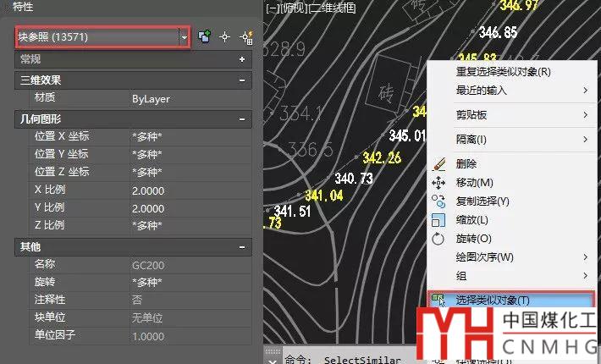The height and width of the screenshot is (364, 601).
Task: Click the Select Similar (选择类似对象) icon
Action: [x=438, y=300]
